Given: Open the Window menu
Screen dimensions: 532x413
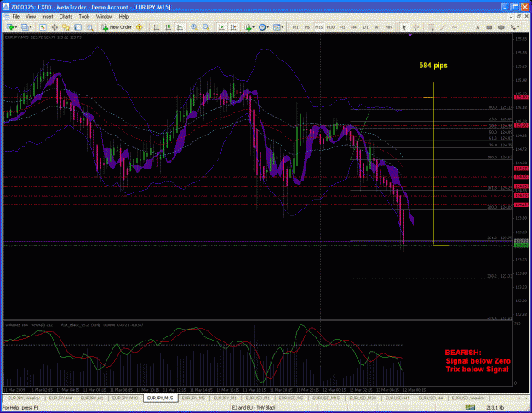Looking at the screenshot, I should point(104,17).
